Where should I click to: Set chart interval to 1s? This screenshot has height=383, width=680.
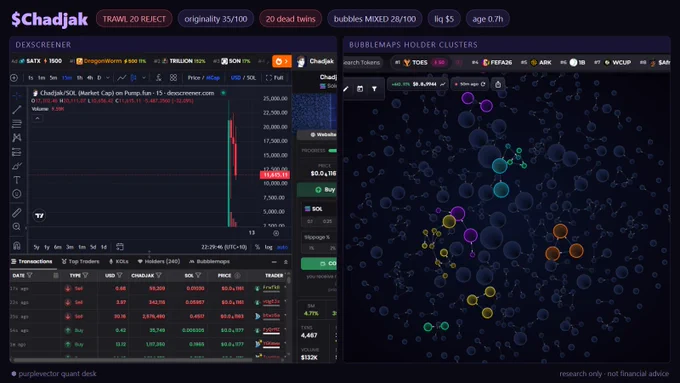[30, 78]
